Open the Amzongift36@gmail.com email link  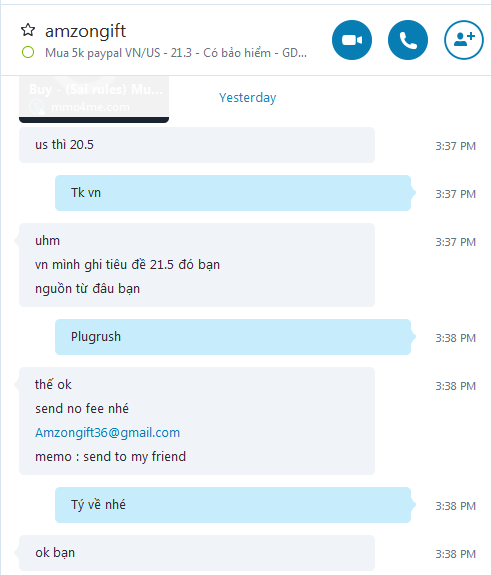107,433
